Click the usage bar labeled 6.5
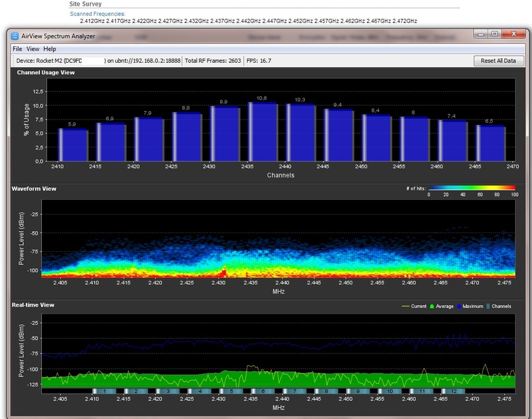This screenshot has height=419, width=532. pos(490,143)
